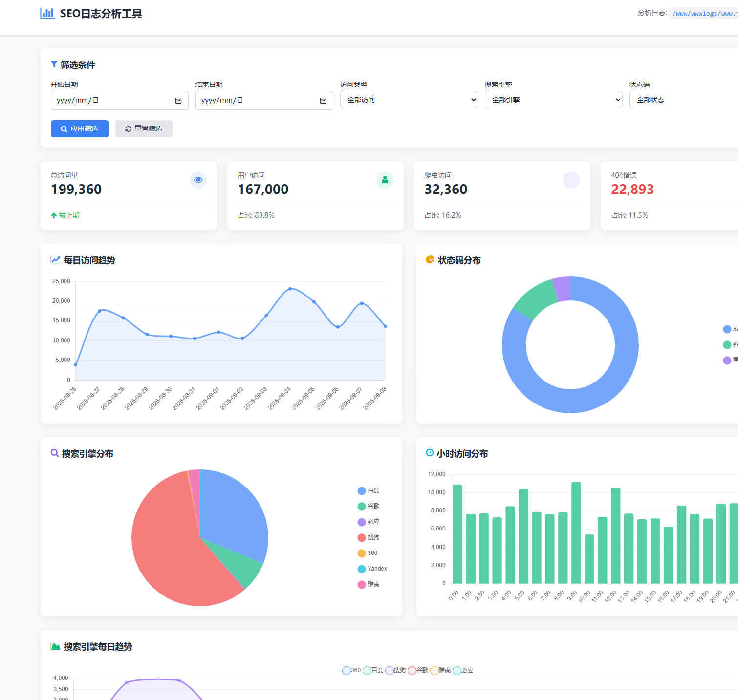Click the eye icon on the 总访问量 card
This screenshot has width=738, height=700.
198,180
